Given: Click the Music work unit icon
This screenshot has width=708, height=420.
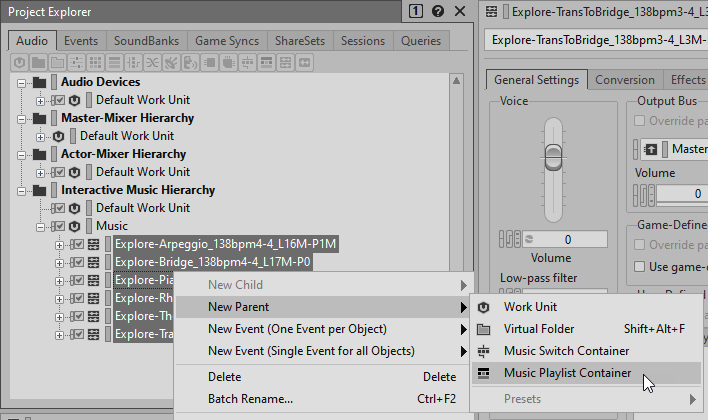Looking at the screenshot, I should (75, 226).
